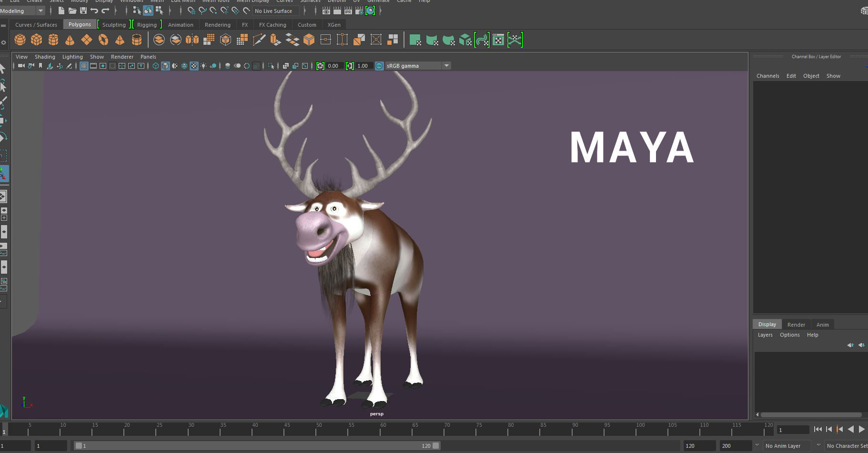Click the Move layer down arrow icon
Image resolution: width=868 pixels, height=453 pixels.
(x=861, y=345)
